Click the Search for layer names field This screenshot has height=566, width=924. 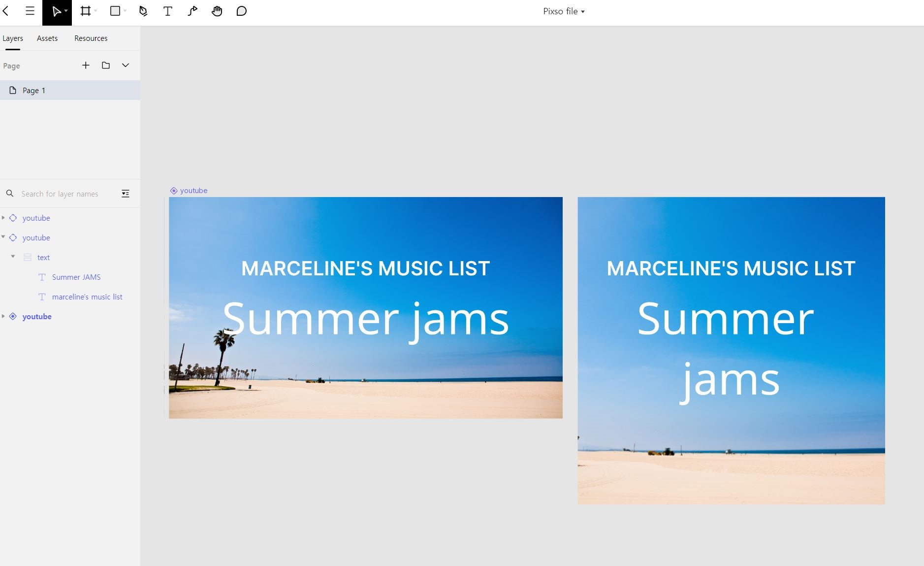point(60,194)
